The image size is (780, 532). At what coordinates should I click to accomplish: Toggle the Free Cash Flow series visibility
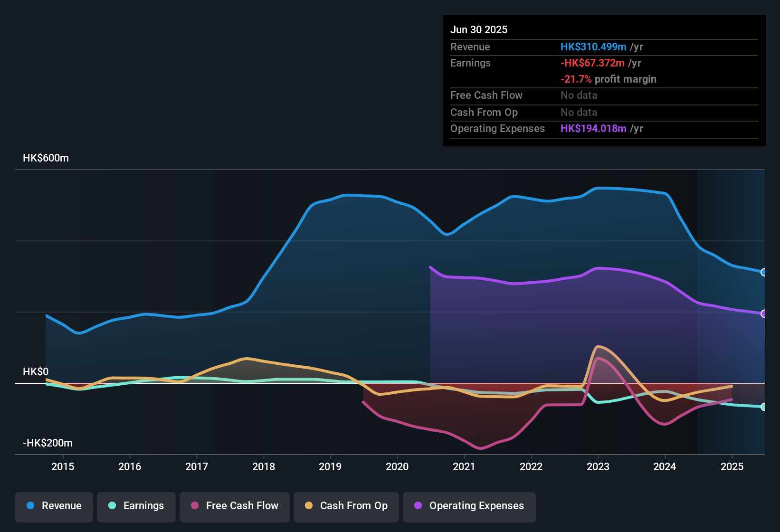pyautogui.click(x=234, y=506)
